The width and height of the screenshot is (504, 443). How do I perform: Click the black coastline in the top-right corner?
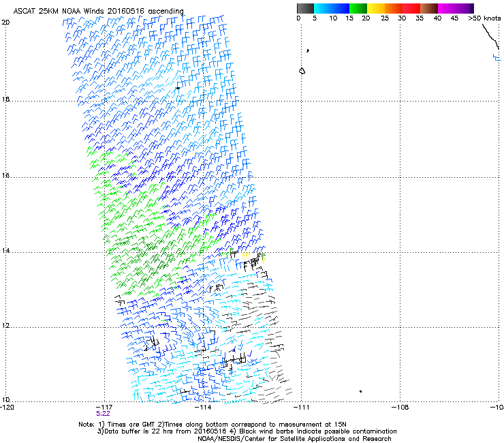click(490, 37)
